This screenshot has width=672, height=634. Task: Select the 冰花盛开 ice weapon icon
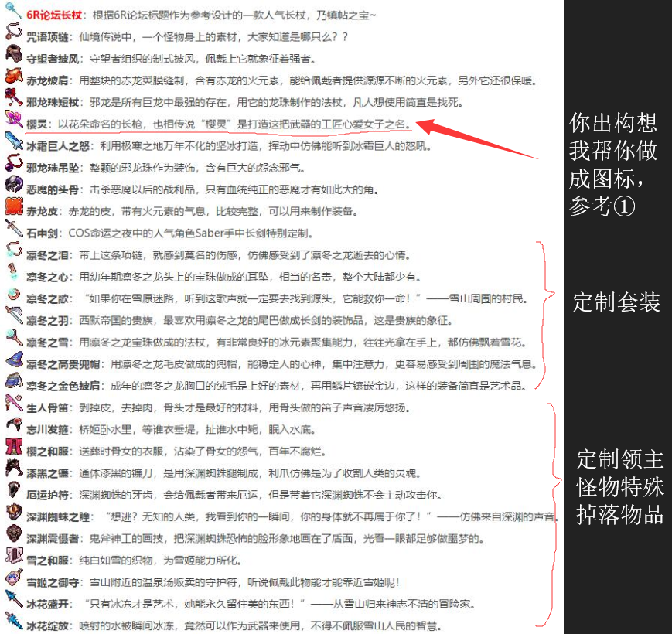point(14,599)
